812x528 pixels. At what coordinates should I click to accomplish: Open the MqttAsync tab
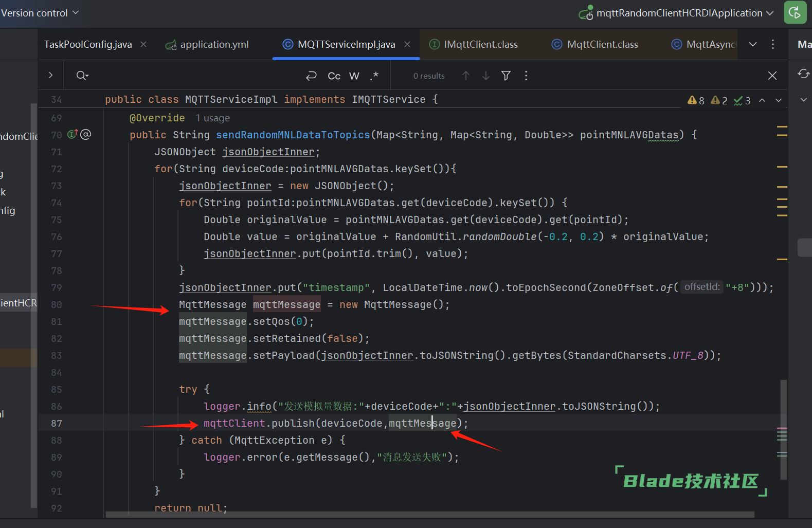tap(704, 45)
